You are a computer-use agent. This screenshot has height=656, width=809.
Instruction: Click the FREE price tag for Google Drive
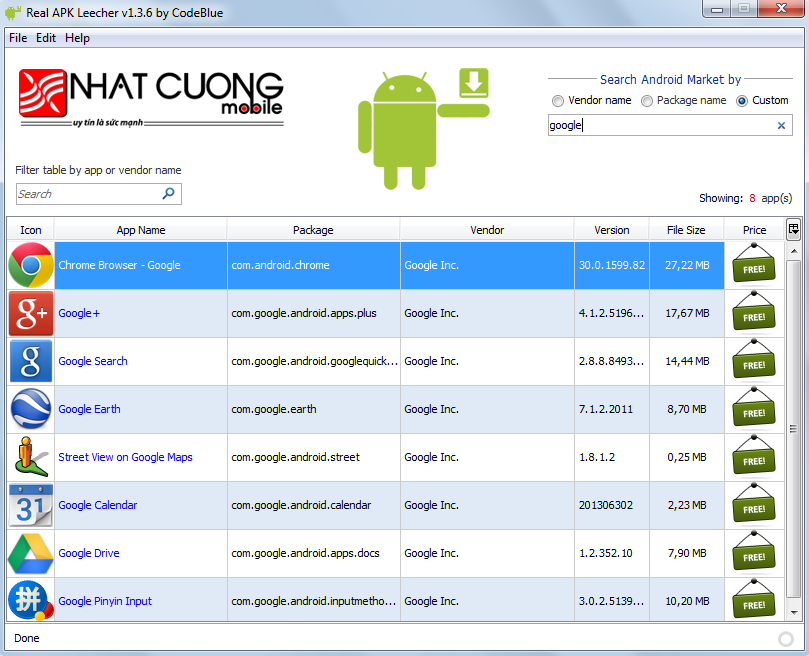point(754,553)
